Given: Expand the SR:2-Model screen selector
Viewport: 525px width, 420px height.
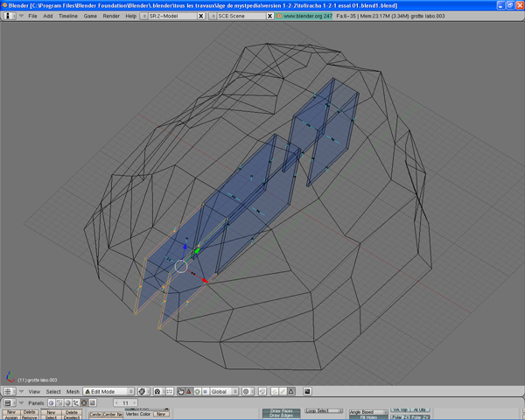Looking at the screenshot, I should tap(169, 16).
